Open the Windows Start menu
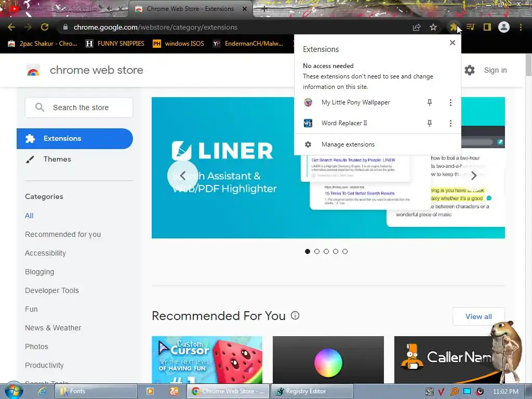This screenshot has width=532, height=399. 14,391
